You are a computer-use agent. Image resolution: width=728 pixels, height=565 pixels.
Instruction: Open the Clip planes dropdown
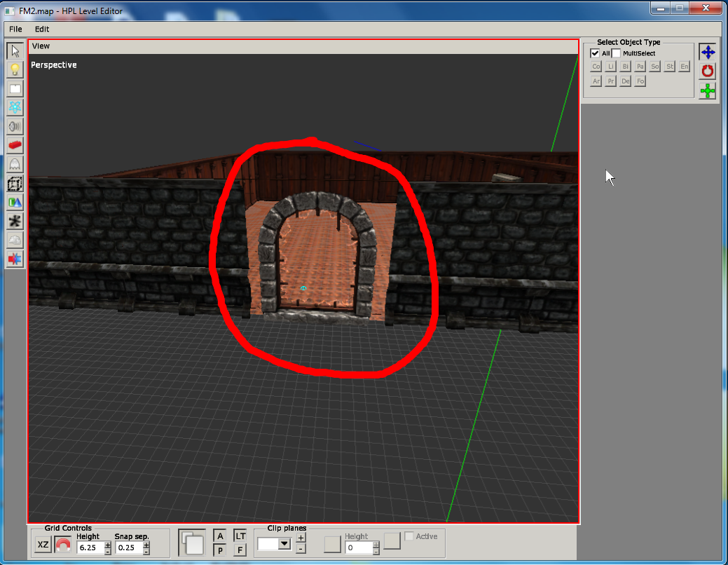pyautogui.click(x=284, y=544)
